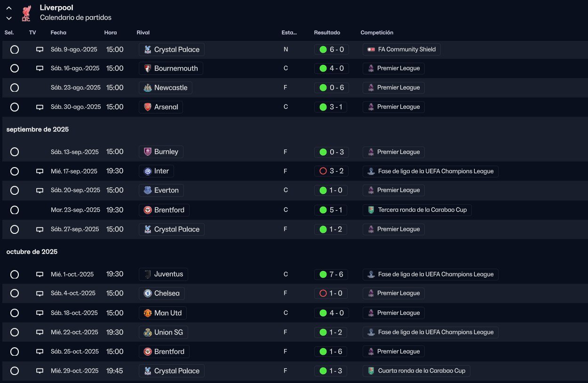Screen dimensions: 588x383
Task: Click the red loss indicator on Inter result
Action: pos(323,171)
